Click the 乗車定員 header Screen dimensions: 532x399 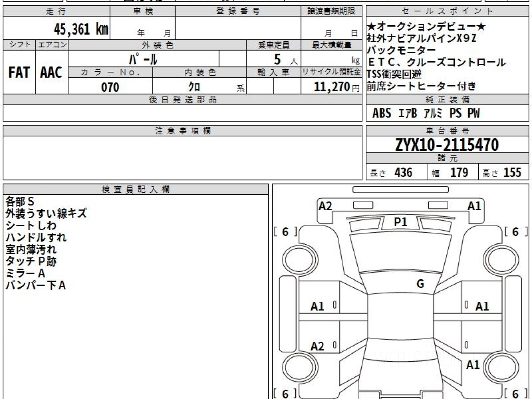tap(274, 45)
